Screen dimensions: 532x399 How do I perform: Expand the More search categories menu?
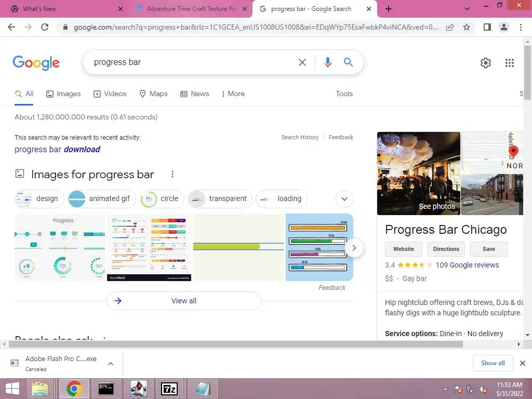click(233, 94)
